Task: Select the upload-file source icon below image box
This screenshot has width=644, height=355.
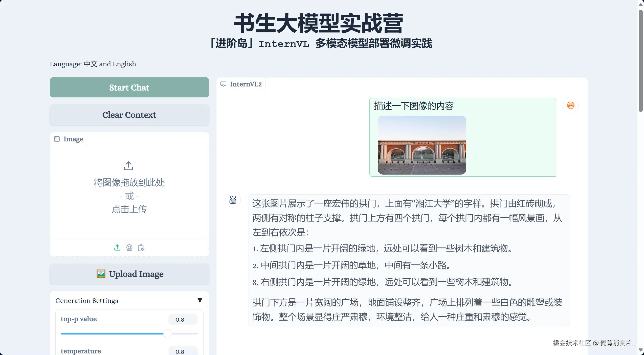Action: 117,247
